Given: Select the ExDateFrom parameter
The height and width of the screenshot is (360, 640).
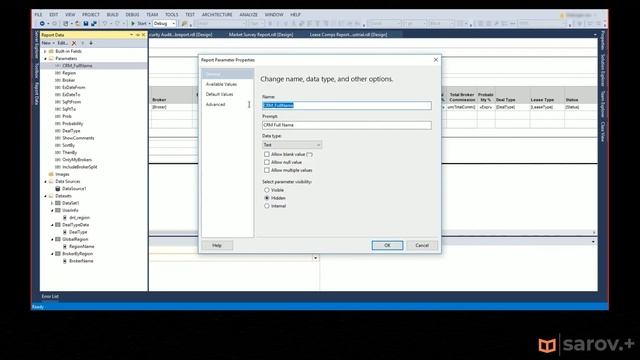Looking at the screenshot, I should pos(74,87).
